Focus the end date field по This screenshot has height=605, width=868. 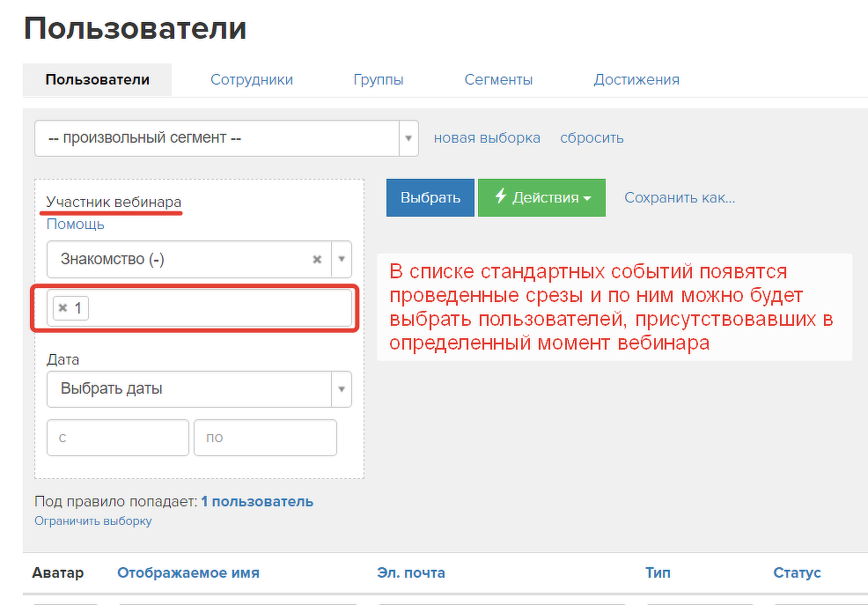click(x=265, y=438)
